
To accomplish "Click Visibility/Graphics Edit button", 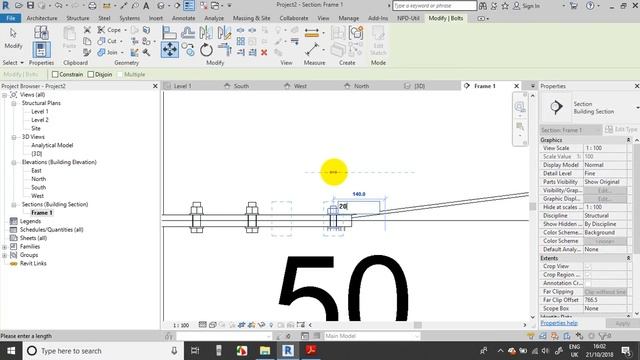I will 605,191.
